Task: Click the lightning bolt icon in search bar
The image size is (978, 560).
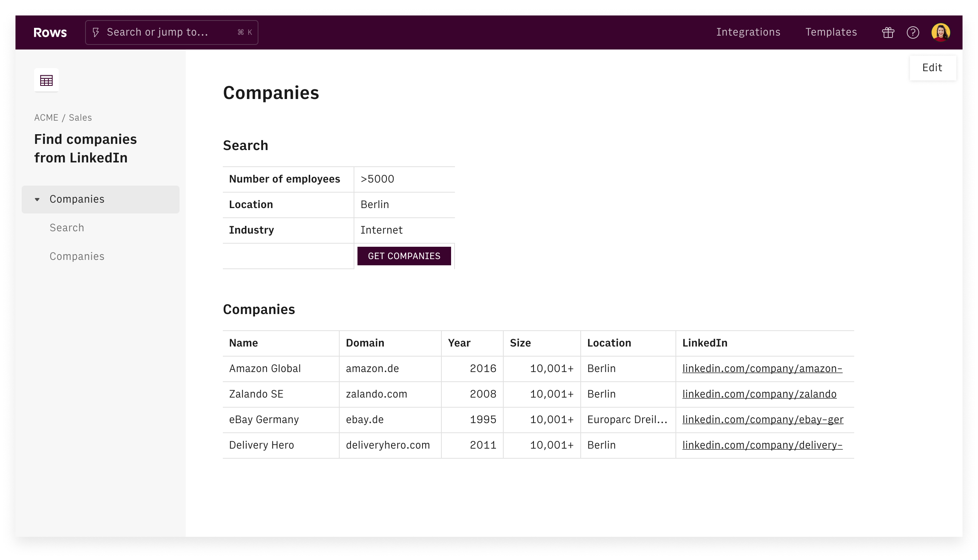Action: [x=96, y=32]
